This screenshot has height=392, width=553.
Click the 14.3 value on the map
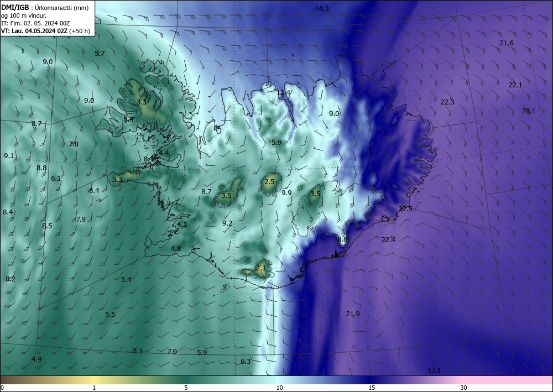coord(322,9)
